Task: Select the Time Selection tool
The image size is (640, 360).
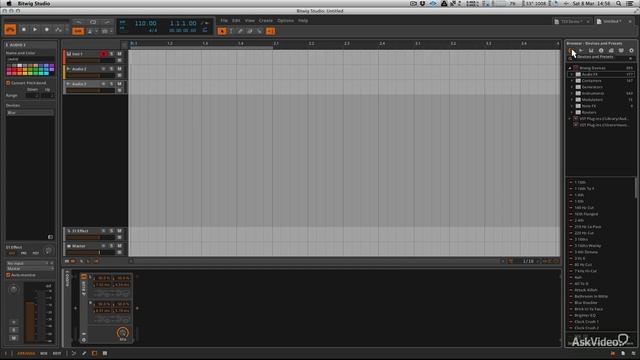Action: coord(231,31)
